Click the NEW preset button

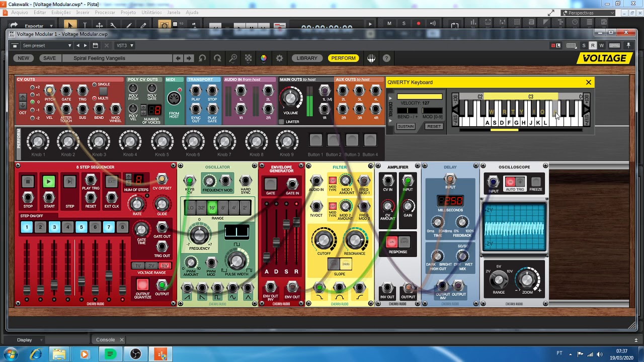pos(24,58)
